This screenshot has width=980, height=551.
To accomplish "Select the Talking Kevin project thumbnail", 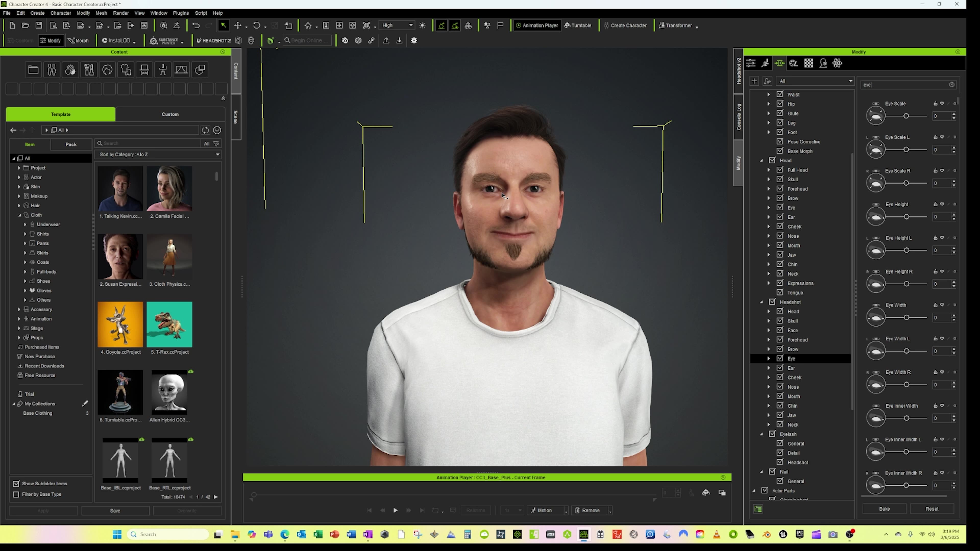I will [120, 189].
